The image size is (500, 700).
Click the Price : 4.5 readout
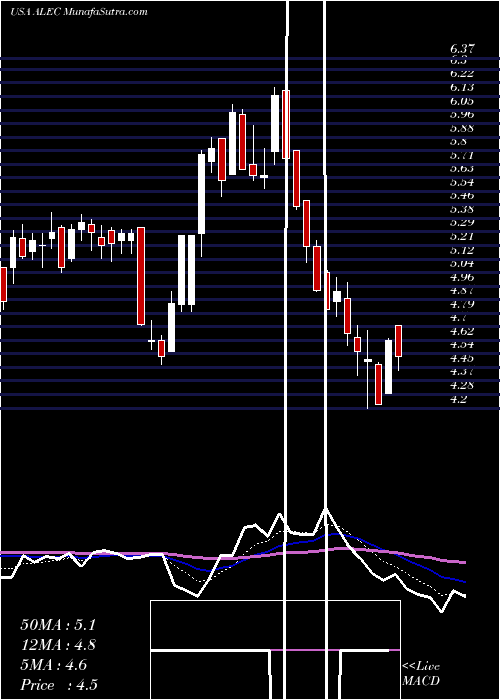59,685
